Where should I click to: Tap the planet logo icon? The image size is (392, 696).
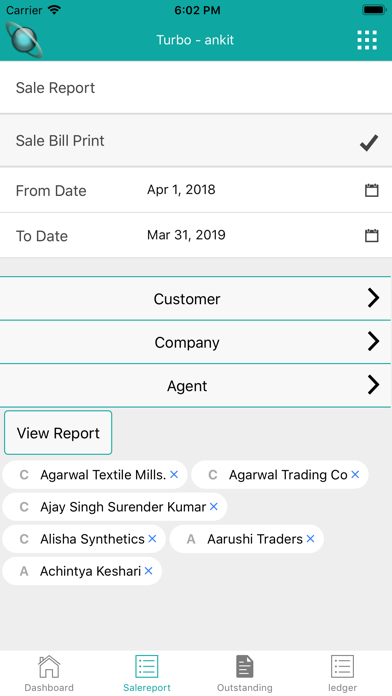24,40
